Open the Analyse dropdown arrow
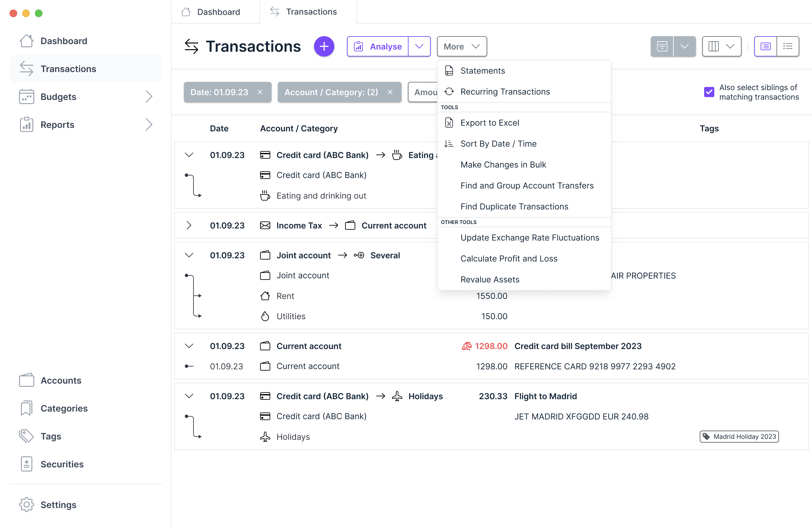 [419, 46]
